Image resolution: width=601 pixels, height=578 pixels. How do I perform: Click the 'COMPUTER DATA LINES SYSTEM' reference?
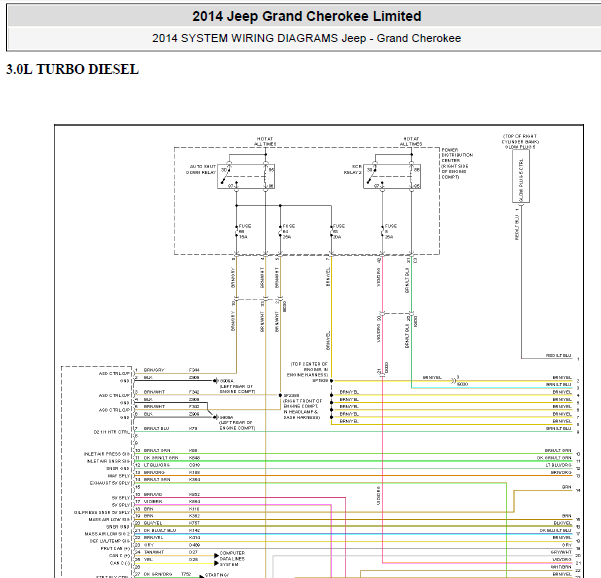pos(232,558)
